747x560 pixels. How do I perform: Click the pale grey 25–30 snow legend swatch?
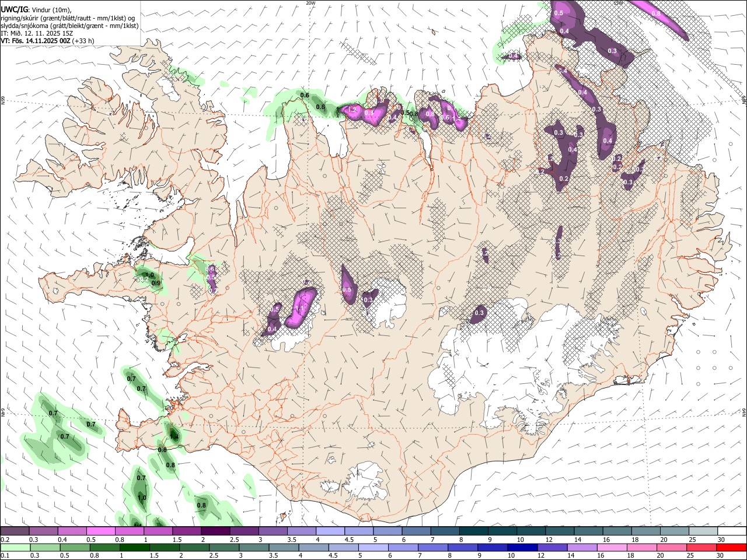click(x=703, y=531)
